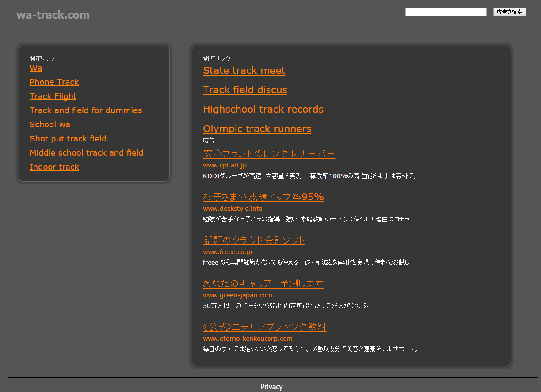Open Track and field for dummies
Viewport: 541px width, 392px height.
click(86, 110)
